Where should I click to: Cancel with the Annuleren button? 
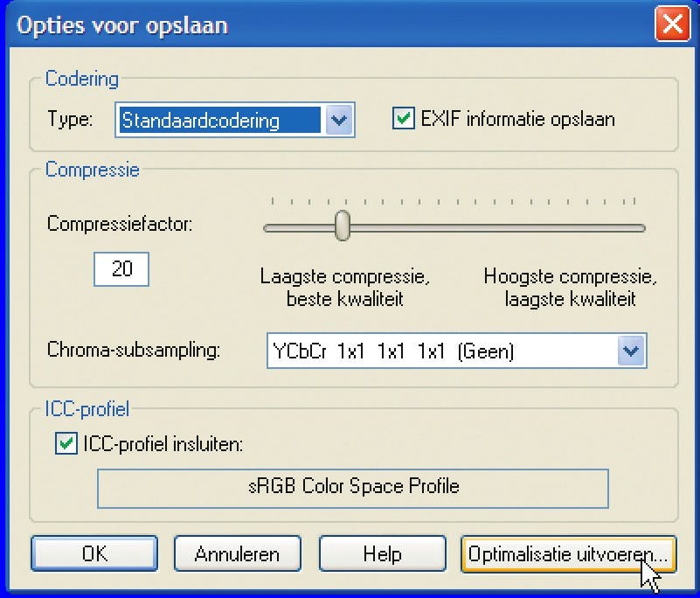point(237,554)
